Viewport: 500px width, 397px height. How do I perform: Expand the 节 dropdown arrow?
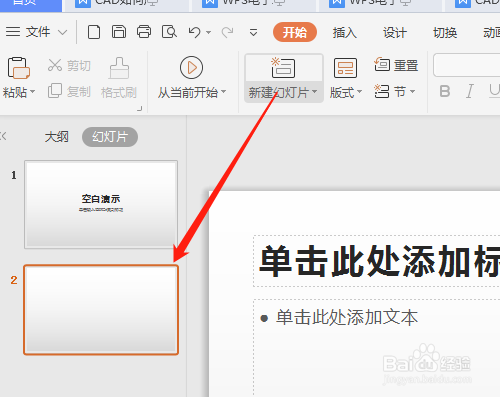(x=412, y=91)
